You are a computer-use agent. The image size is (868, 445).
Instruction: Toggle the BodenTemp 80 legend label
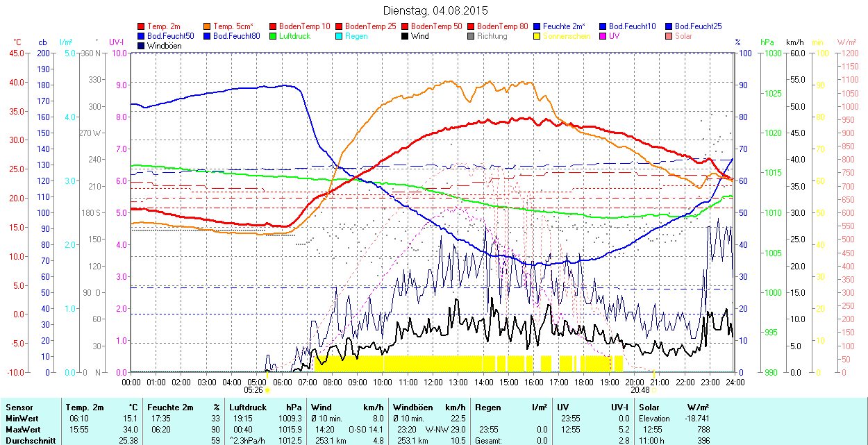tap(503, 26)
